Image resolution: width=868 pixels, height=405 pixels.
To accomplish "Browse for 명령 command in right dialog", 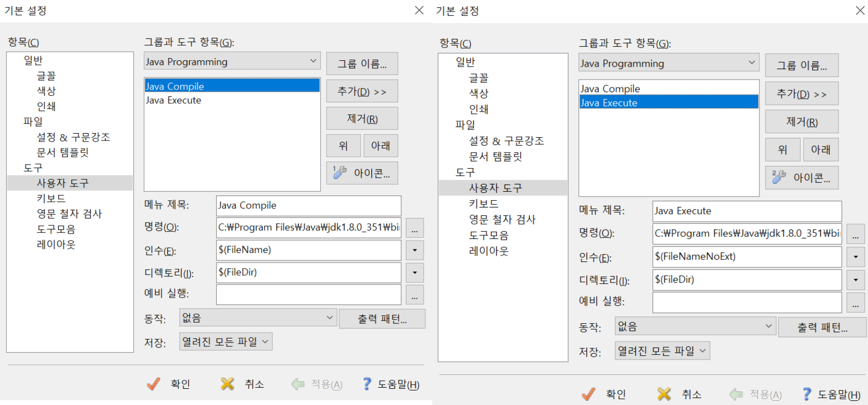I will pyautogui.click(x=855, y=234).
